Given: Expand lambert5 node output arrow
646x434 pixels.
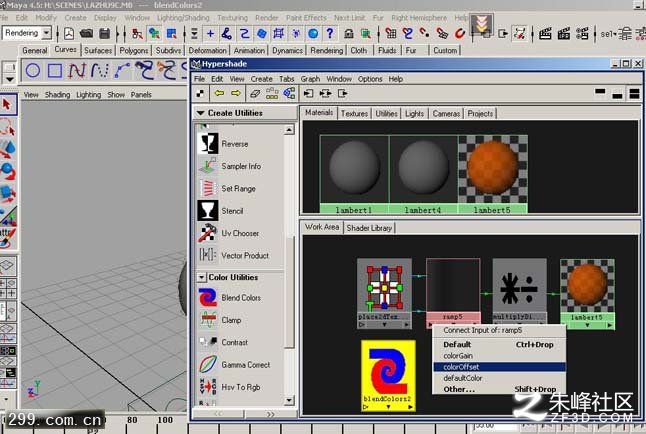Looking at the screenshot, I should coord(609,325).
